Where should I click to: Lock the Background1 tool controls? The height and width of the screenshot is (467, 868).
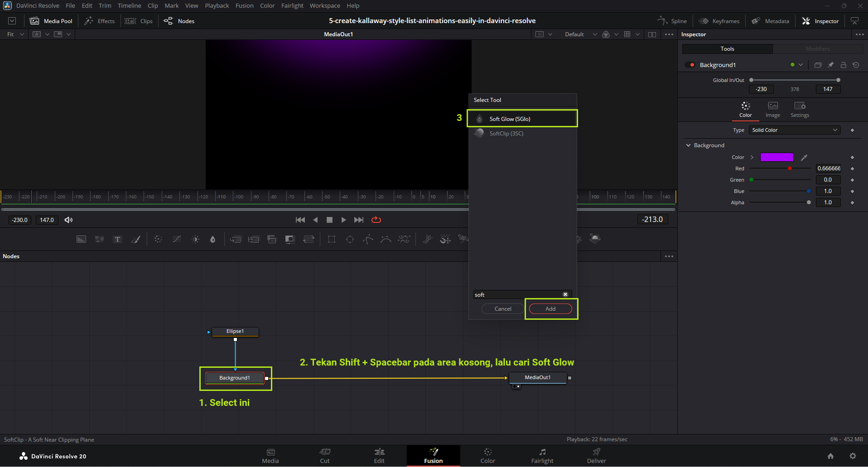click(843, 65)
